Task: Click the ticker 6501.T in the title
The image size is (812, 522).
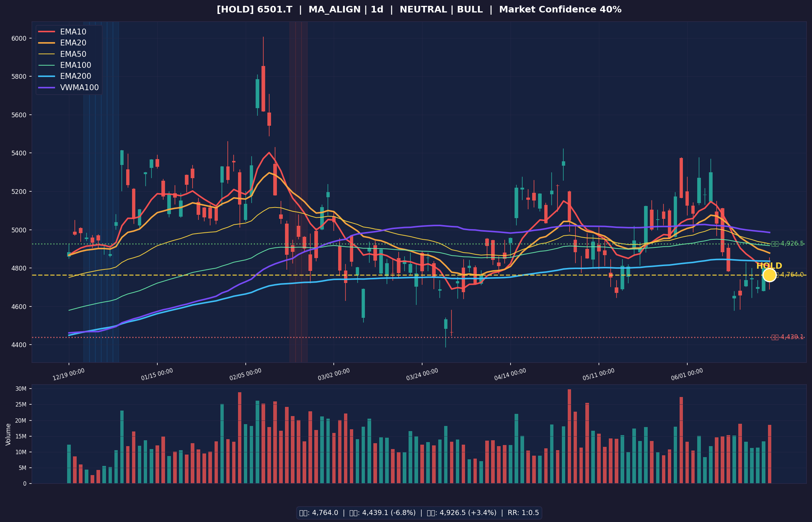Action: (275, 10)
